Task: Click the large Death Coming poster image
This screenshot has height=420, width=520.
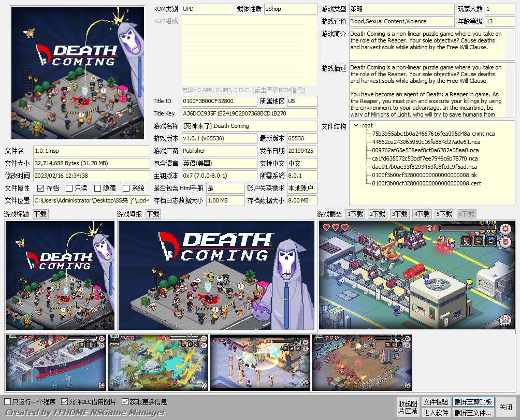Action: click(x=216, y=276)
